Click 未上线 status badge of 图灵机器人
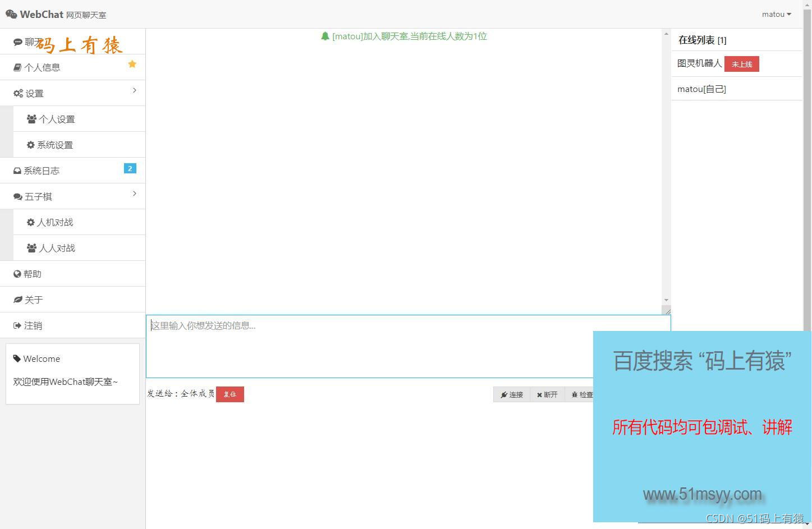 (741, 63)
